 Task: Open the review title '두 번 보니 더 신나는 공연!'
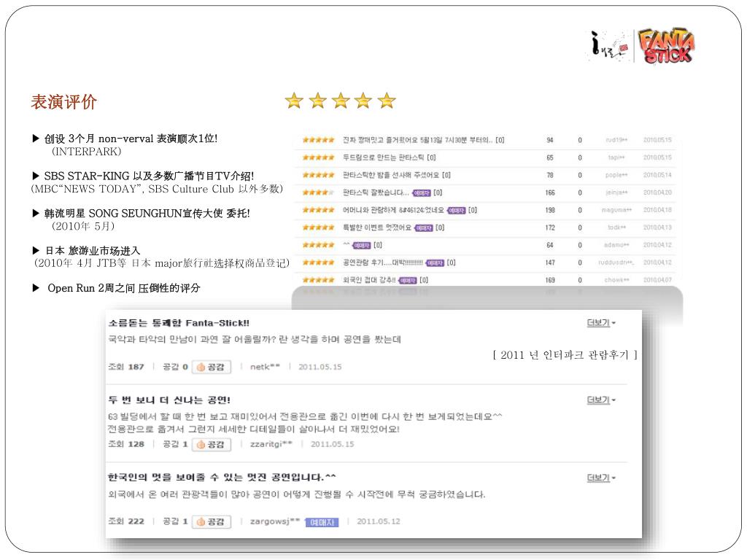(x=169, y=400)
